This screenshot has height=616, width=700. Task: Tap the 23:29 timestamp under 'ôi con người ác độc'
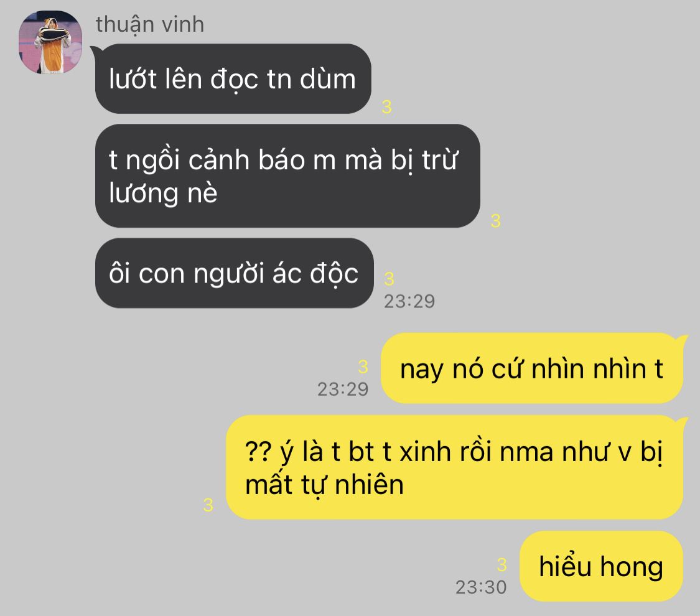[409, 301]
